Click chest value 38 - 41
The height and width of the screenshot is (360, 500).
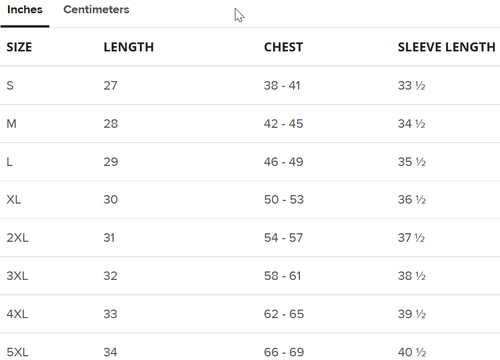(x=282, y=85)
